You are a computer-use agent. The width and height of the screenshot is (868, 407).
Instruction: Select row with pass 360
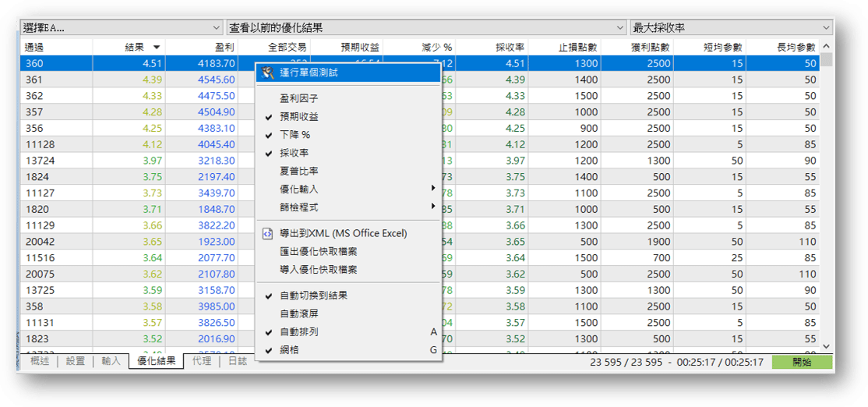click(420, 63)
